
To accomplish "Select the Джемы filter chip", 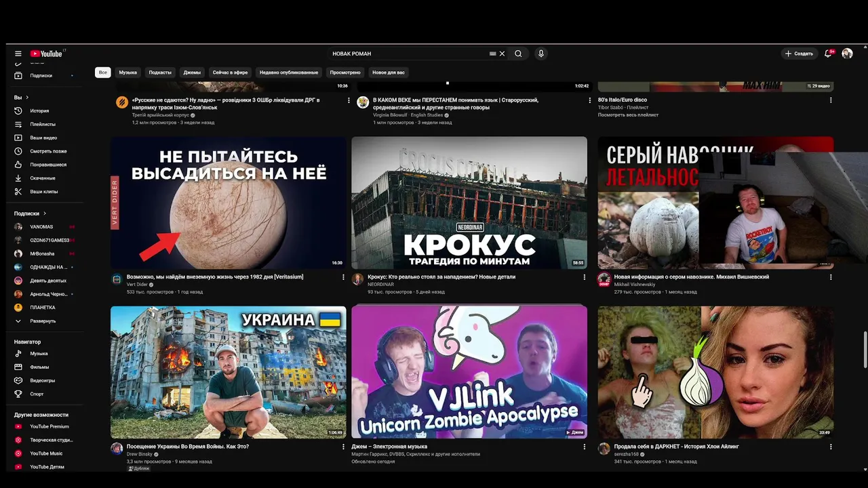I will click(x=192, y=73).
